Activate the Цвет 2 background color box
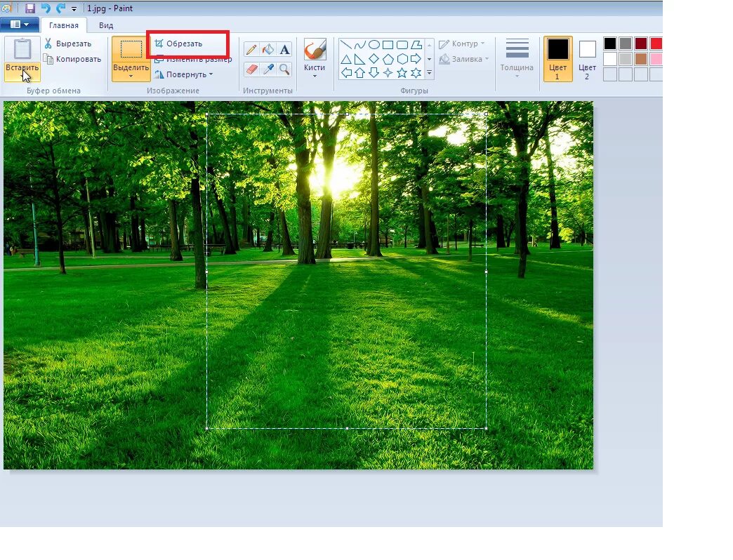 [587, 59]
